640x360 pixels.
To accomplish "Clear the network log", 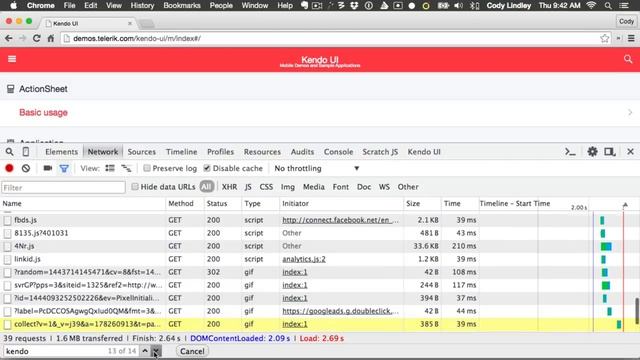I will [x=26, y=168].
